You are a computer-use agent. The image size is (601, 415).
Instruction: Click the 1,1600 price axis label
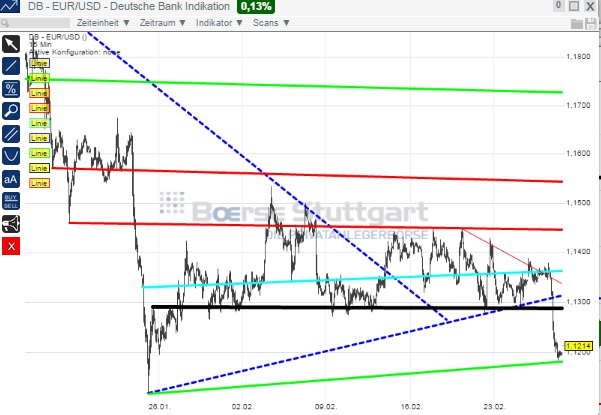tap(578, 154)
